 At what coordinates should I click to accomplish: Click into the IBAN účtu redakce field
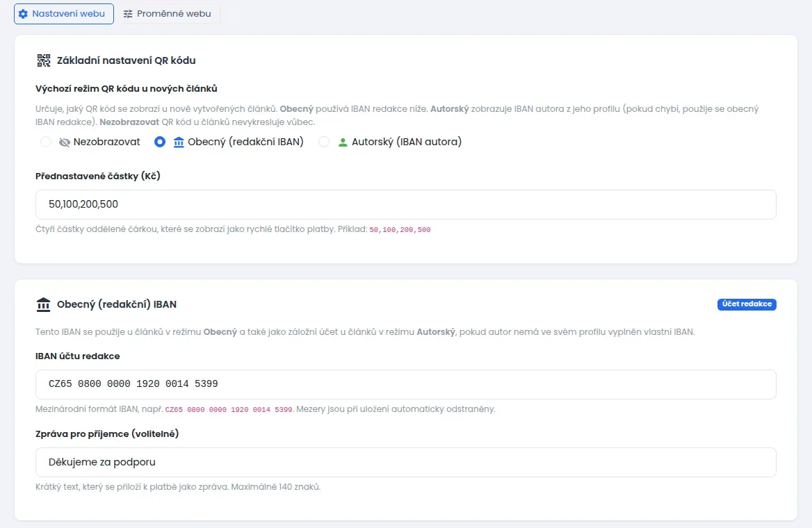(405, 385)
